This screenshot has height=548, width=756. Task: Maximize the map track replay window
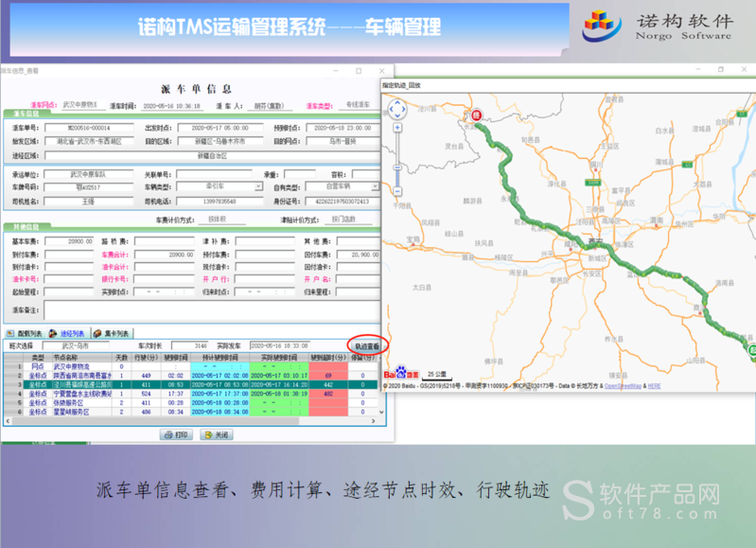[x=721, y=69]
